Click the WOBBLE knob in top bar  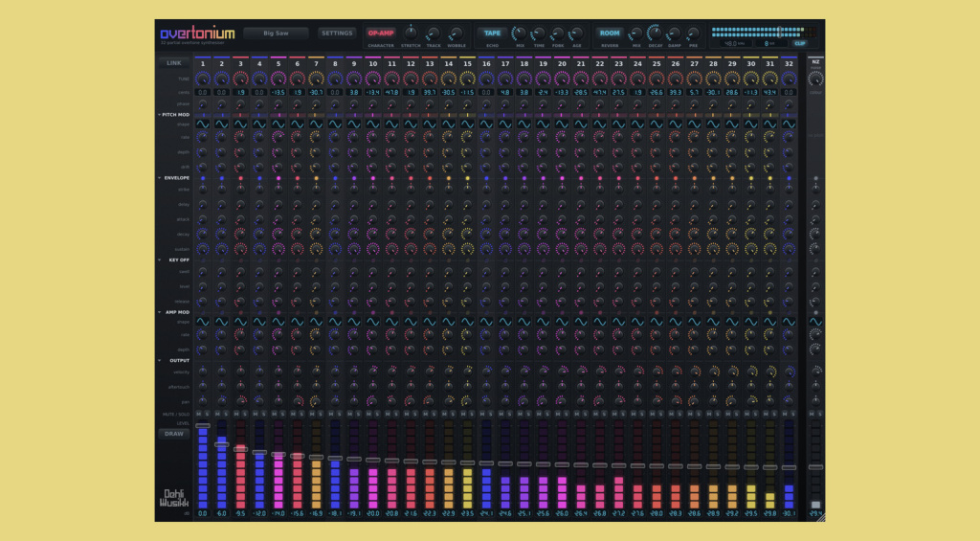[x=457, y=34]
